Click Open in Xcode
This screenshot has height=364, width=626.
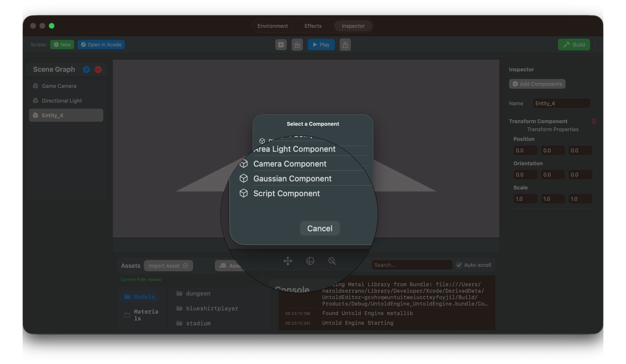(101, 45)
